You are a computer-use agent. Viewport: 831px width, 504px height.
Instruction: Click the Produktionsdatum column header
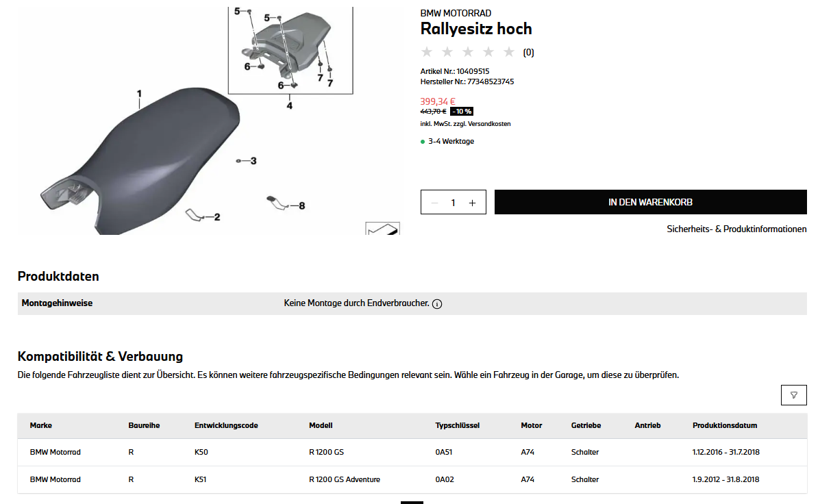coord(725,425)
